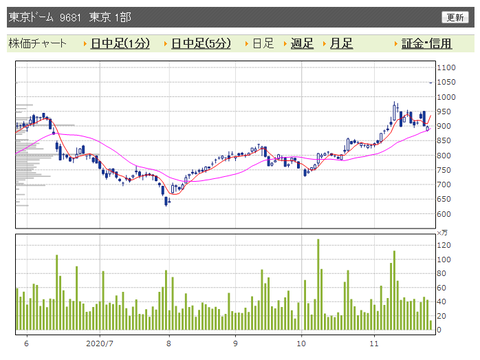Click the 120 volume axis label

(x=444, y=245)
